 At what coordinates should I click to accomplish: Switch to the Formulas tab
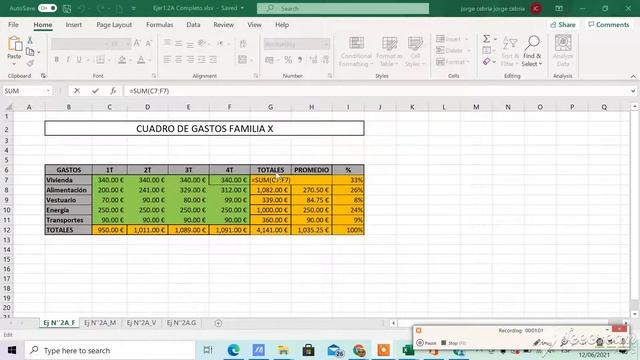click(160, 24)
